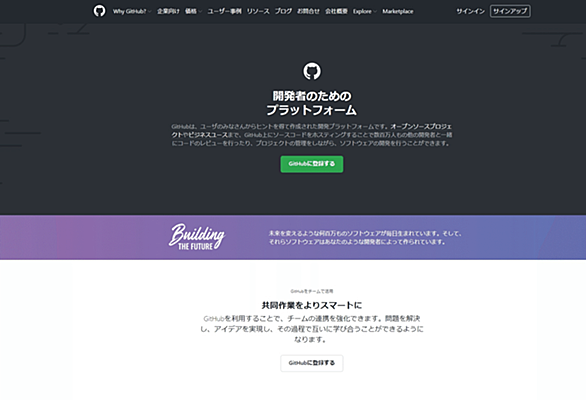Open the 会社概要 nav link
586x400 pixels.
coord(336,11)
